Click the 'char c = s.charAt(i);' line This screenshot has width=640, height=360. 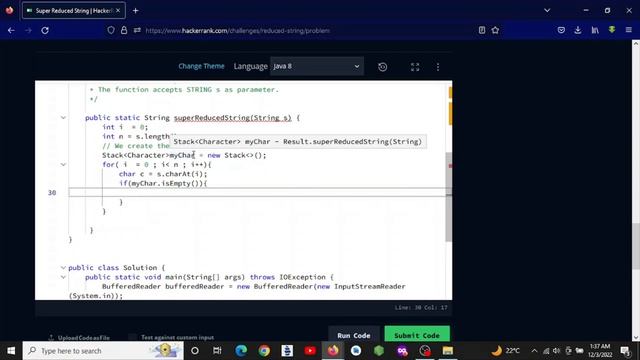[163, 174]
